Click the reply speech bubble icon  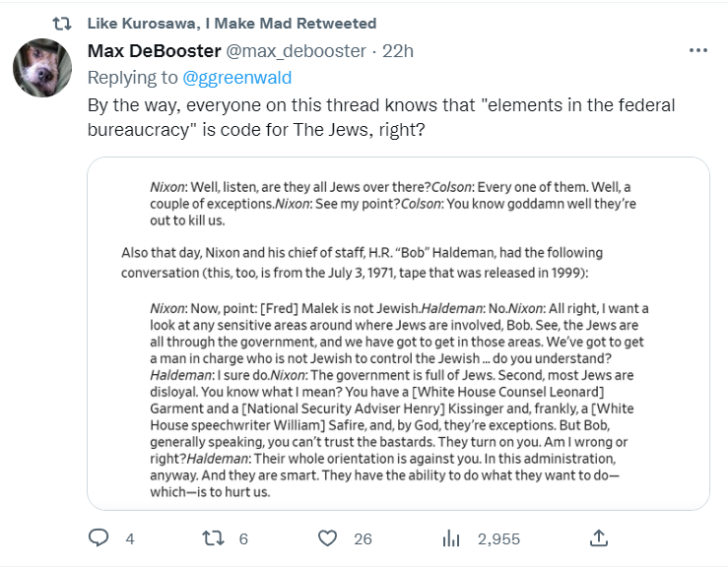point(99,538)
